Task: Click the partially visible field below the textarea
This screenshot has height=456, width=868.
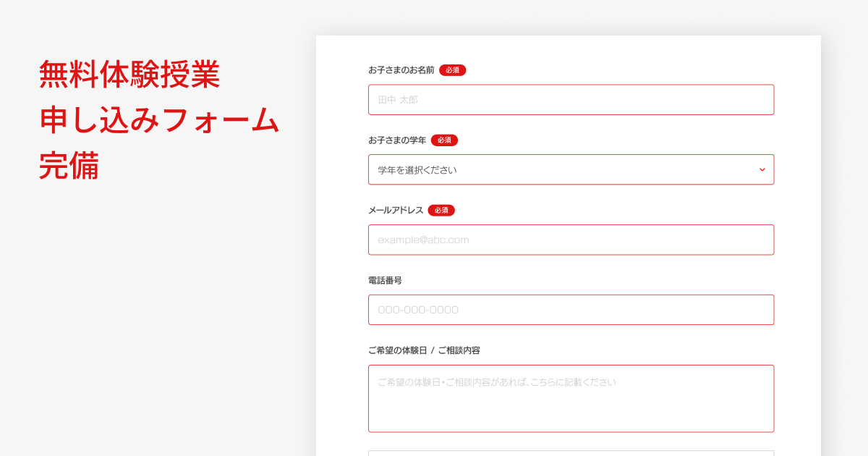Action: pos(571,452)
